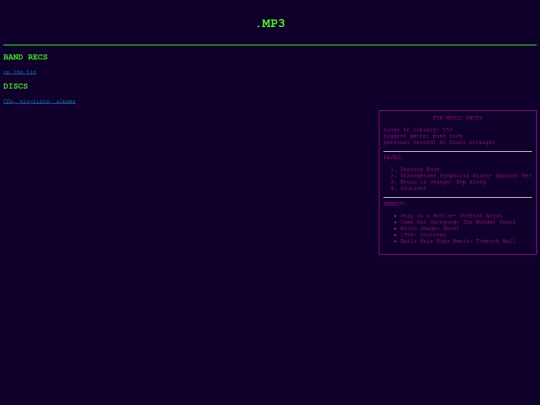Click the ".MP3" page title
540x405 pixels.
(x=270, y=23)
